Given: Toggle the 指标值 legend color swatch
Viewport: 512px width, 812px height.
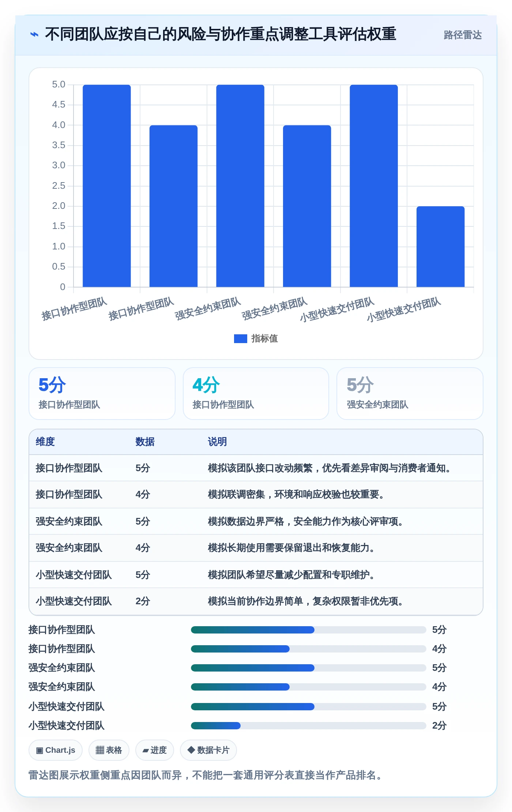Looking at the screenshot, I should pyautogui.click(x=240, y=339).
